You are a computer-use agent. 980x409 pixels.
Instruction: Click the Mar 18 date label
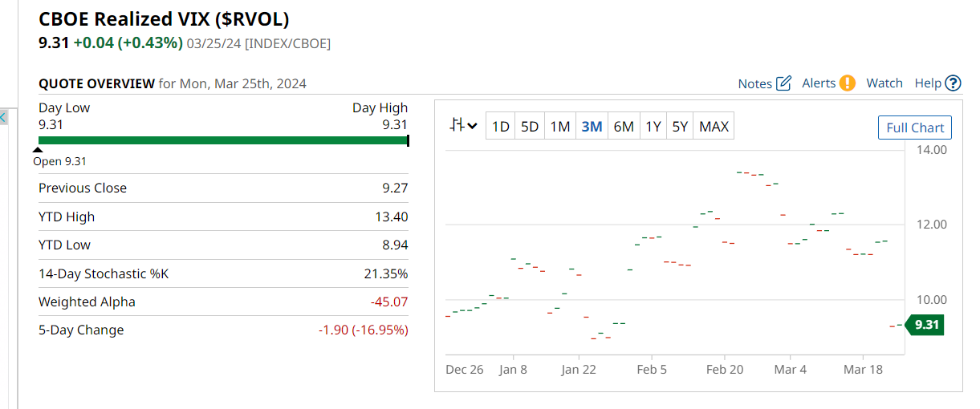click(863, 370)
